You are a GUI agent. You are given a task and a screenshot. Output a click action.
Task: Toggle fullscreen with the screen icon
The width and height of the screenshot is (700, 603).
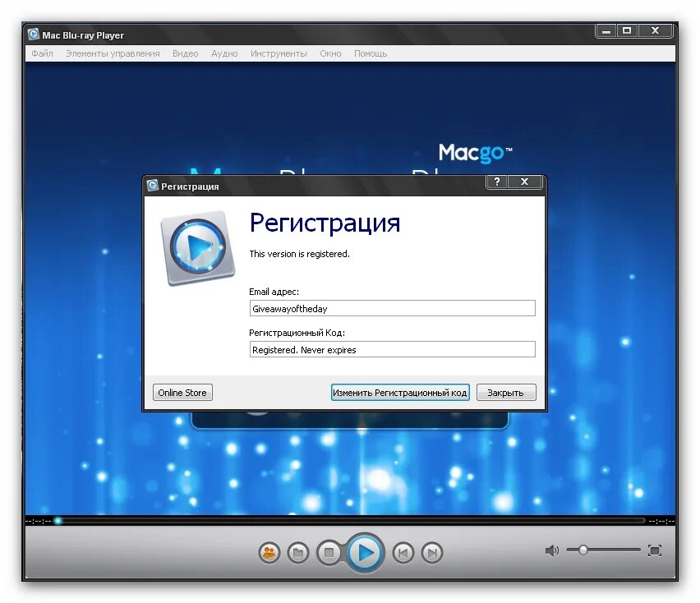tap(655, 550)
